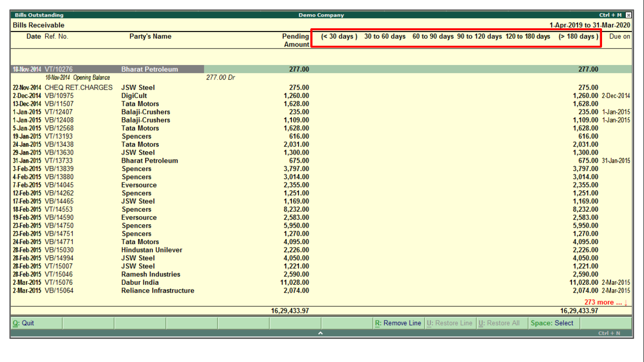Click Reliance Infrastructure party name

[157, 291]
